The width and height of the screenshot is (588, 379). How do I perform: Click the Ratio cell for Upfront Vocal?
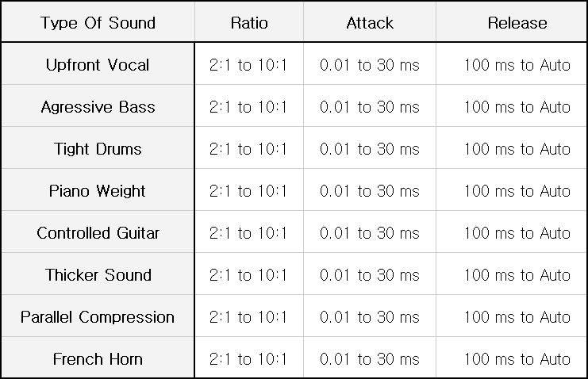click(248, 65)
